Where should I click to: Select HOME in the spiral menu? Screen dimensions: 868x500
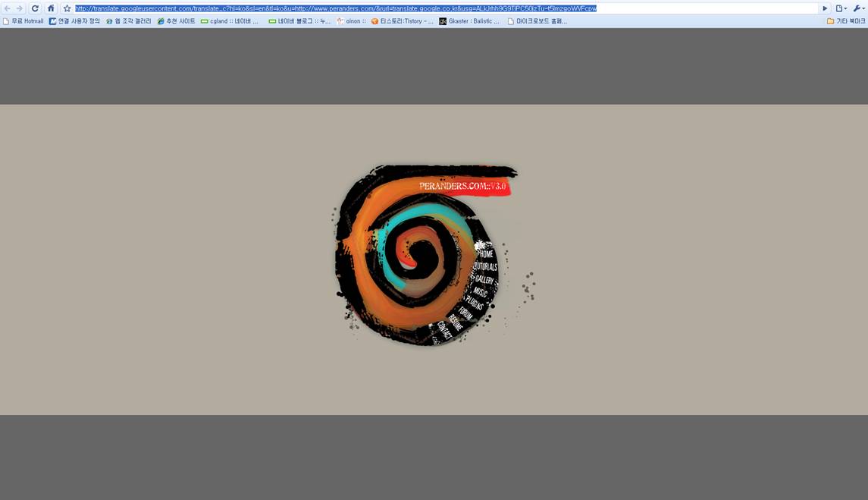point(486,254)
